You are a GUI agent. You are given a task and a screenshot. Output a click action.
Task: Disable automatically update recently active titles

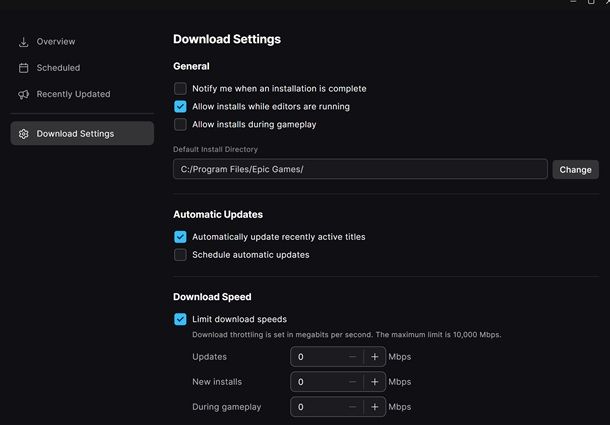[180, 237]
